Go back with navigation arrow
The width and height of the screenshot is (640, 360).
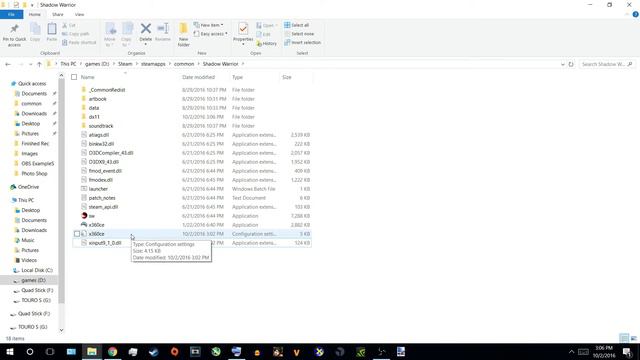click(x=8, y=64)
